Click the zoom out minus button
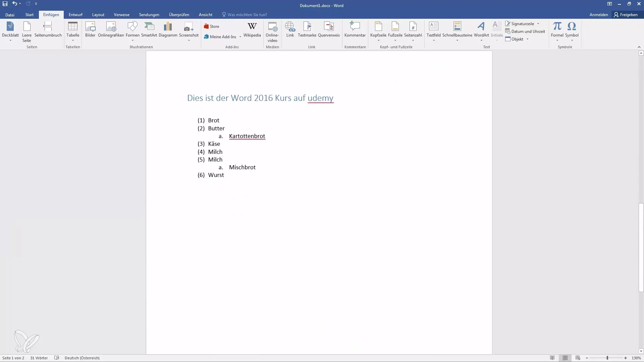Image resolution: width=644 pixels, height=362 pixels. point(587,358)
